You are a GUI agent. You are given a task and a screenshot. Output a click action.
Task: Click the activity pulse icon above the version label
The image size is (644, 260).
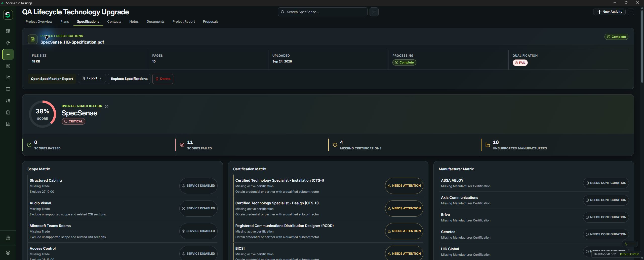626,244
